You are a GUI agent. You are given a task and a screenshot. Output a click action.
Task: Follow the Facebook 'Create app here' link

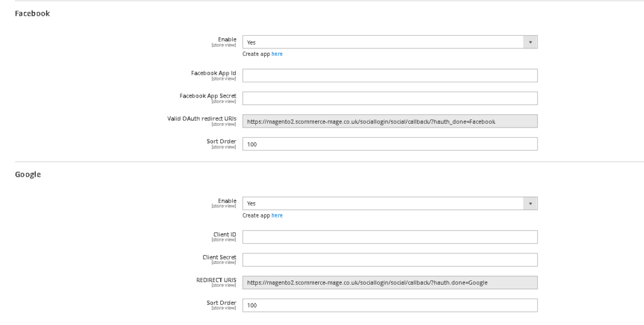click(277, 54)
